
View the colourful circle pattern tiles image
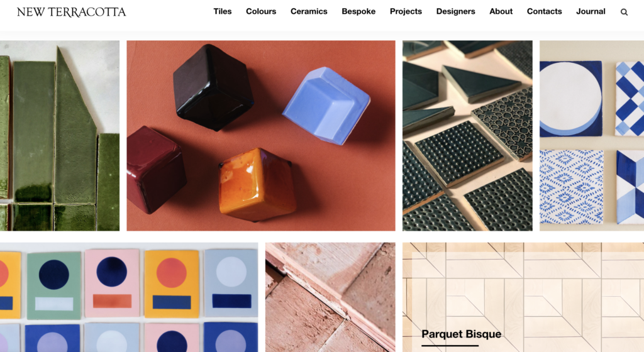[x=129, y=297]
